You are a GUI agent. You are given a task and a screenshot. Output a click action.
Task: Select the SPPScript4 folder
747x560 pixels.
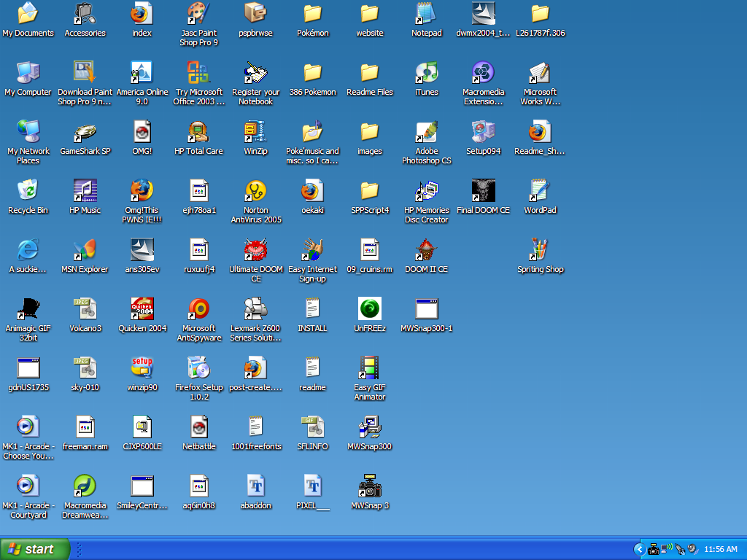[369, 190]
